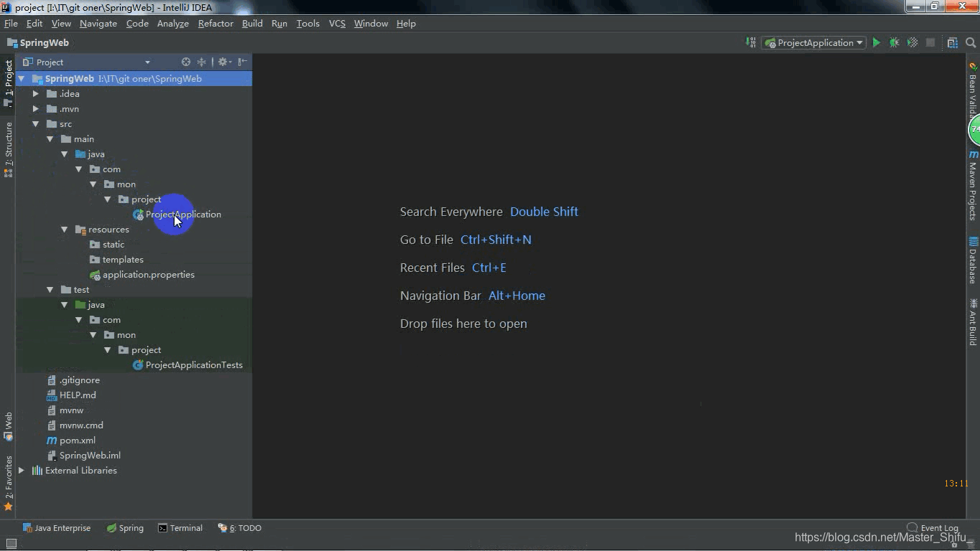The width and height of the screenshot is (980, 551).
Task: Open Search Everywhere magnifier icon
Action: click(971, 43)
